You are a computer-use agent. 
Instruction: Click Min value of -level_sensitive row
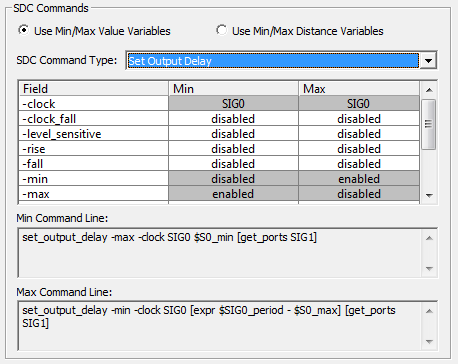[x=233, y=134]
